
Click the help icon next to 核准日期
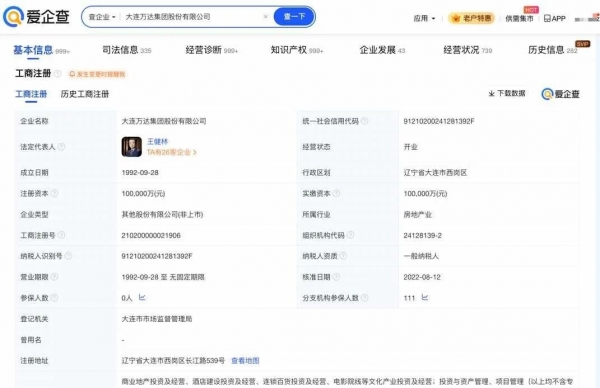pos(336,277)
